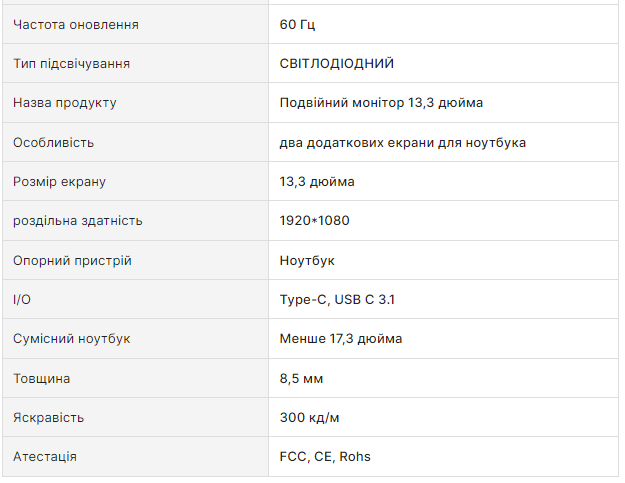The image size is (625, 483).
Task: Select the '1920*1080' resolution value
Action: click(x=314, y=221)
